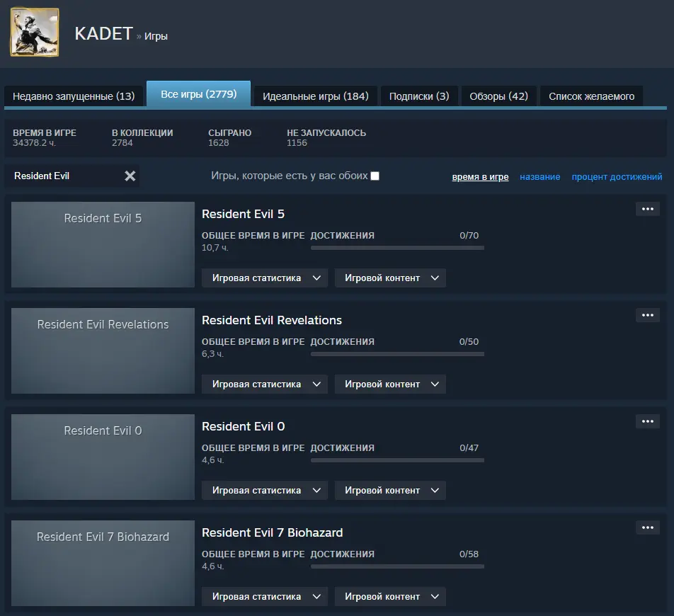Expand Игровой контент for Resident Evil 7

(x=390, y=596)
